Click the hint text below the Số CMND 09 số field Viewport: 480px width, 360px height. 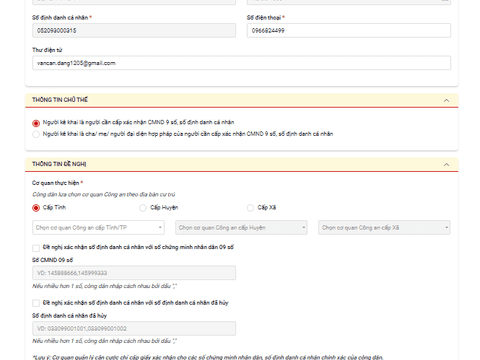click(105, 286)
